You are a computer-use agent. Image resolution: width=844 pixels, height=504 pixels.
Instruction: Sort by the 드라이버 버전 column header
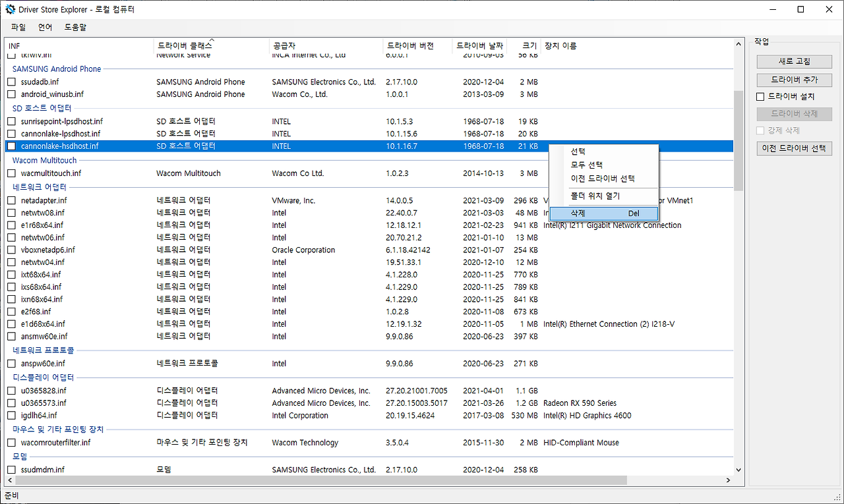417,46
